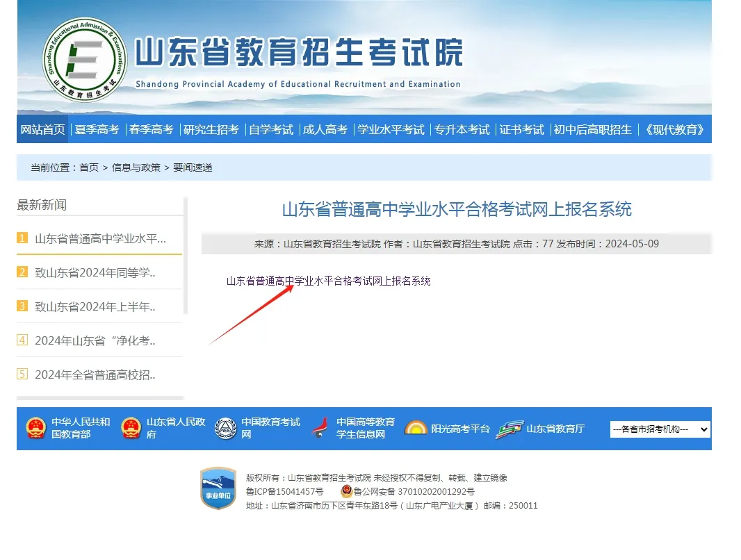Viewport: 741px width, 560px height.
Task: Open 学业水平考试 navigation item
Action: coord(391,129)
